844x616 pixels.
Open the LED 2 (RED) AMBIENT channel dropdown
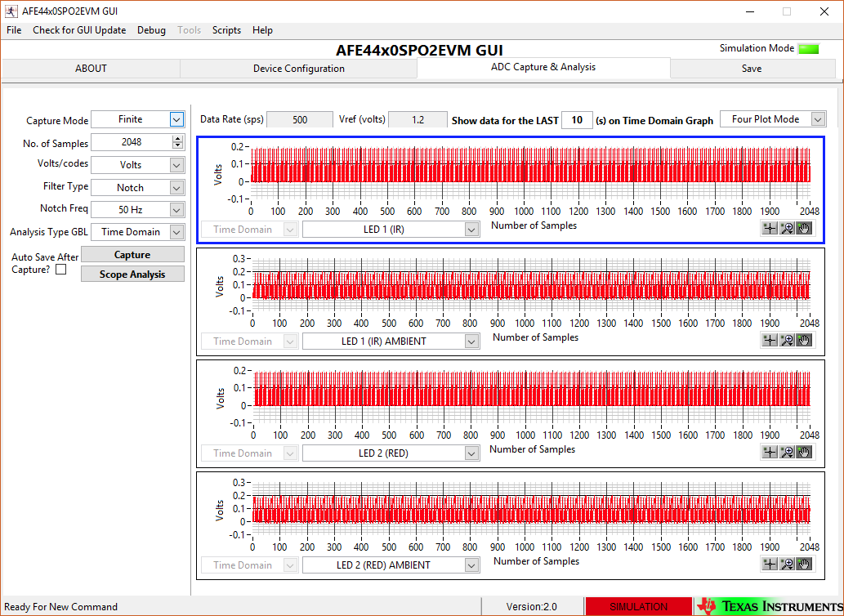pyautogui.click(x=471, y=565)
